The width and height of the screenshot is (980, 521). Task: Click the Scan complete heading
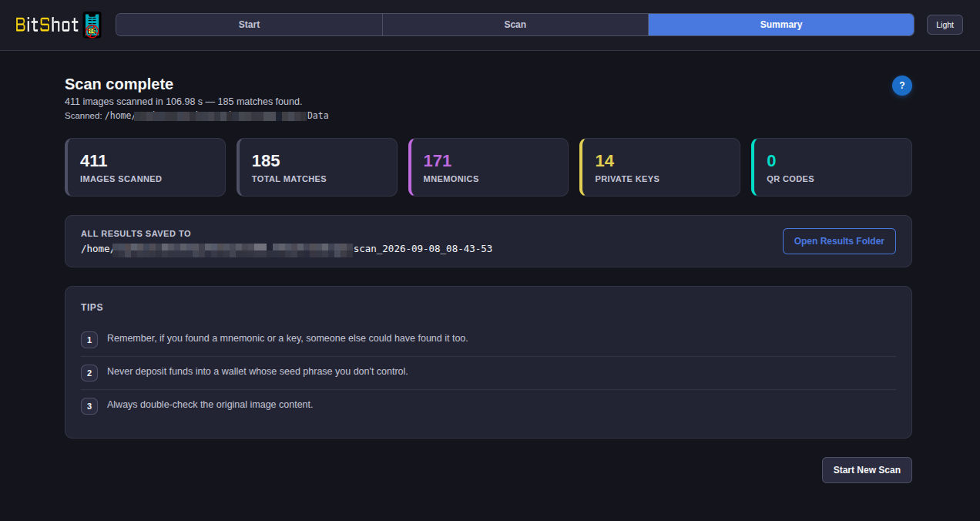[x=119, y=84]
